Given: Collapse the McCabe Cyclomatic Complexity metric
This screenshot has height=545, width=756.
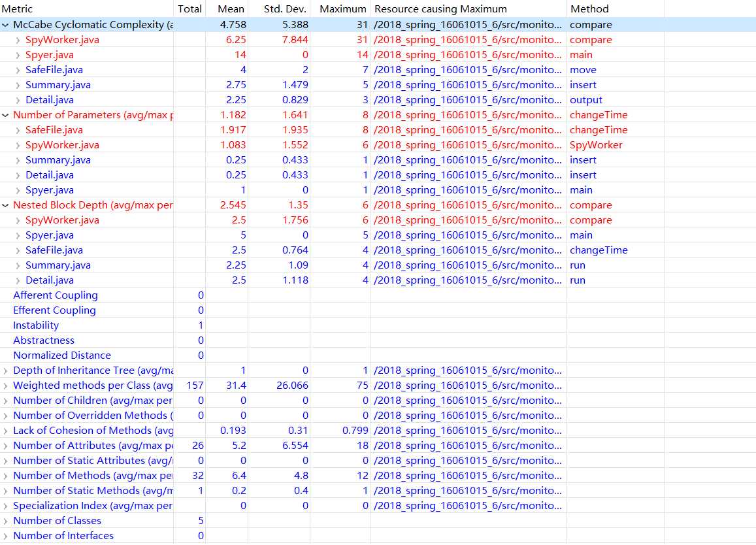Looking at the screenshot, I should coord(6,25).
